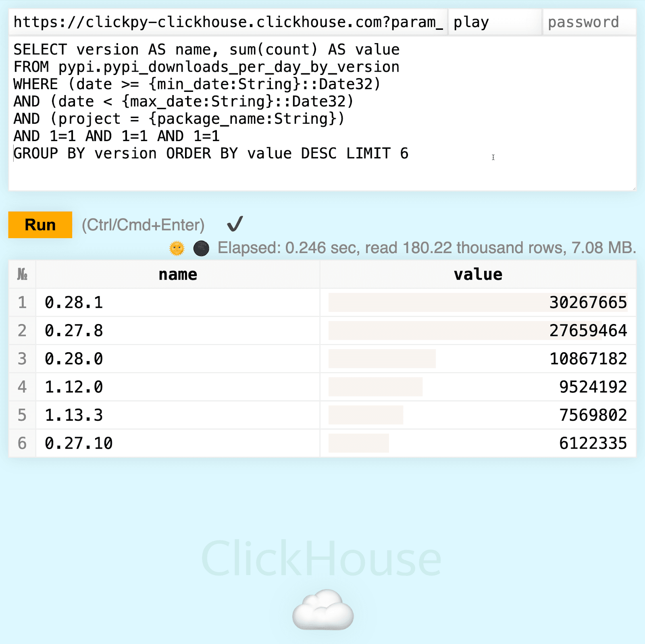This screenshot has height=644, width=645.
Task: Click value cell 9524192
Action: tap(478, 387)
